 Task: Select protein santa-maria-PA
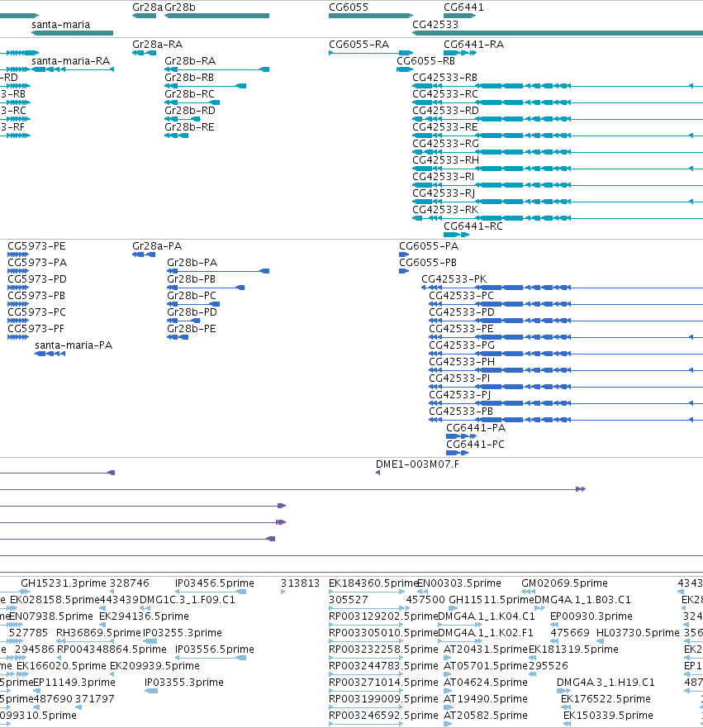[74, 345]
